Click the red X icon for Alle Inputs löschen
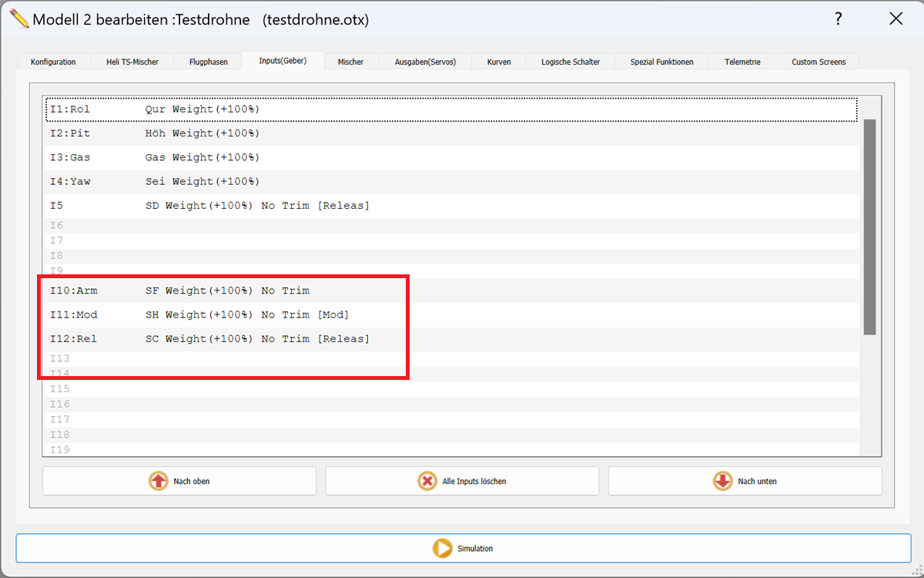The height and width of the screenshot is (578, 924). pos(427,481)
